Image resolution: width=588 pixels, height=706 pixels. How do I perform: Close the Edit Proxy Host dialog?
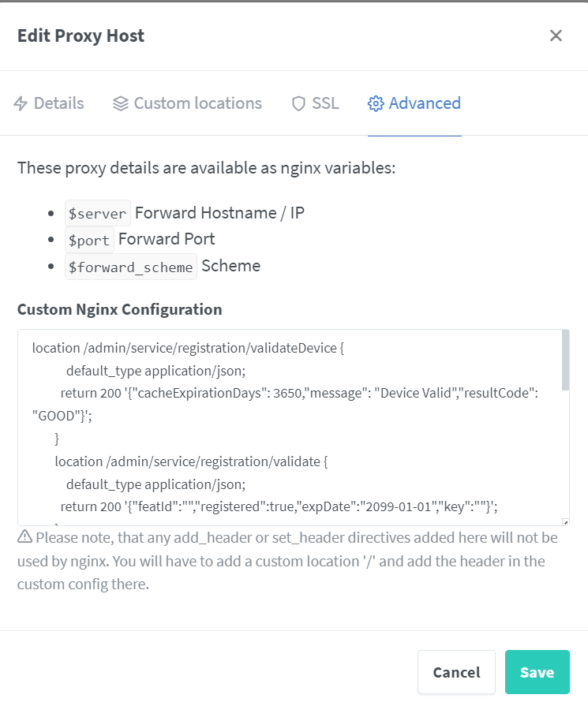coord(556,35)
